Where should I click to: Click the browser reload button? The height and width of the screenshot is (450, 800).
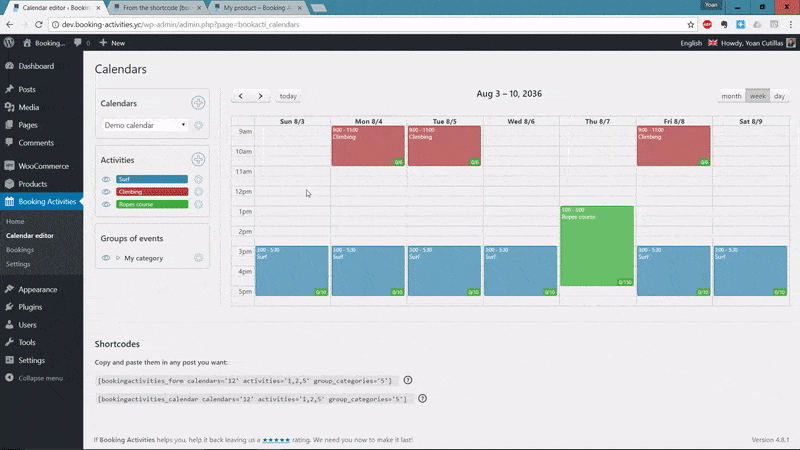39,24
